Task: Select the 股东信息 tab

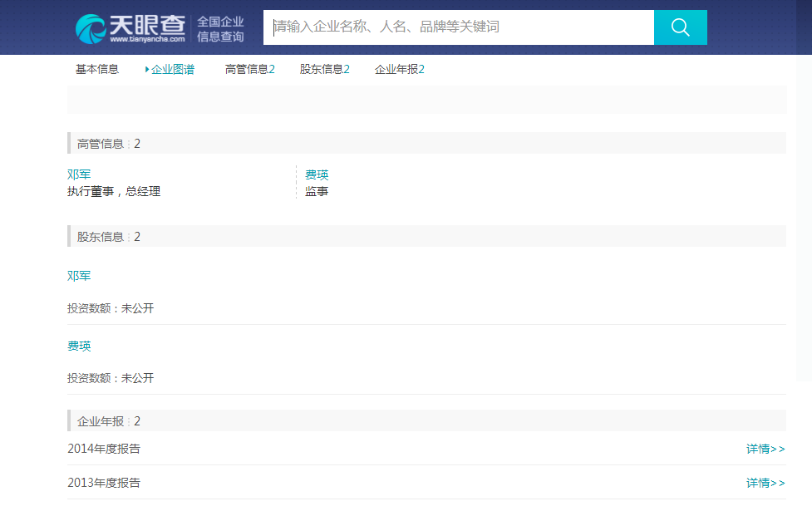Action: (x=324, y=70)
